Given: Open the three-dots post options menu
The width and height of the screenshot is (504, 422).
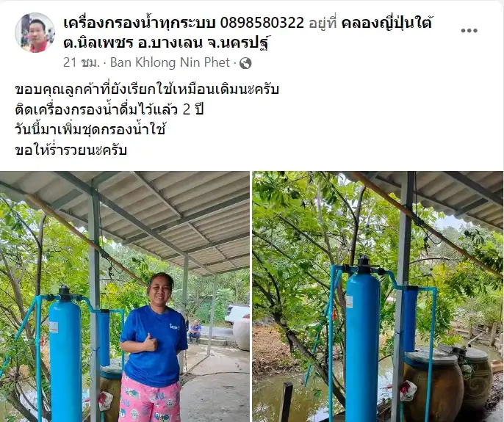Looking at the screenshot, I should click(x=469, y=31).
